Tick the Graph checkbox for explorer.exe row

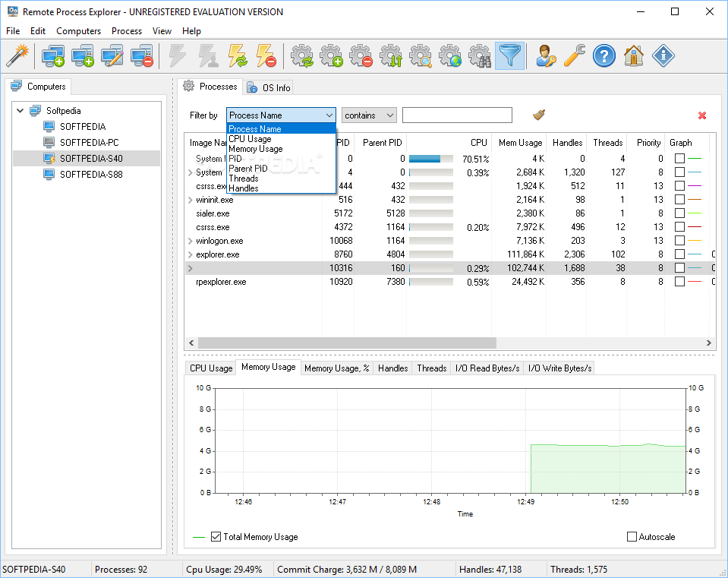[x=679, y=254]
